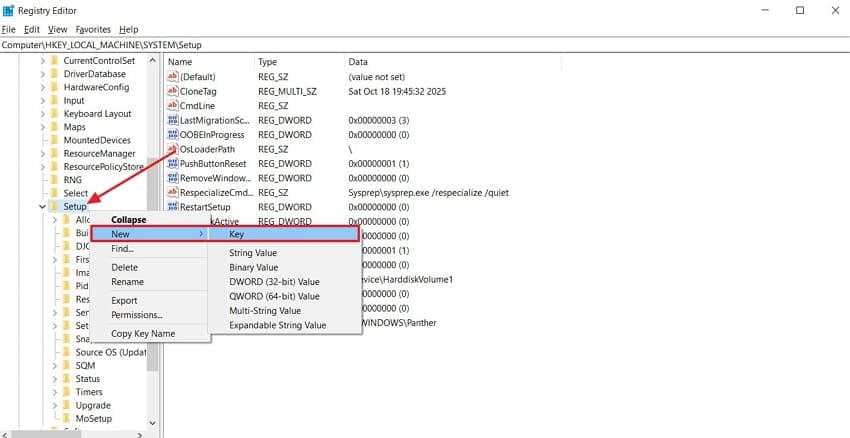
Task: Click the tree pane scroll-up arrow
Action: click(x=152, y=61)
